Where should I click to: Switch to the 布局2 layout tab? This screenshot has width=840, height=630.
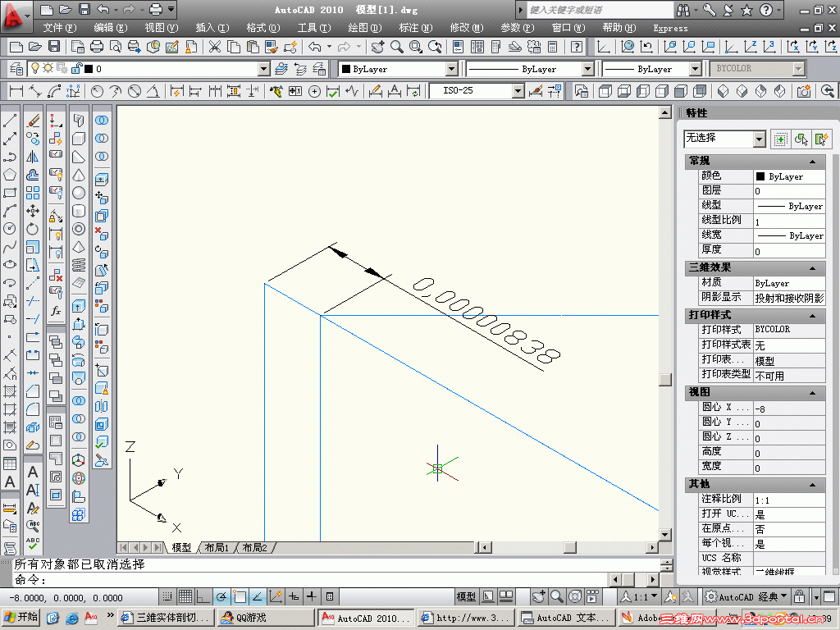[255, 547]
